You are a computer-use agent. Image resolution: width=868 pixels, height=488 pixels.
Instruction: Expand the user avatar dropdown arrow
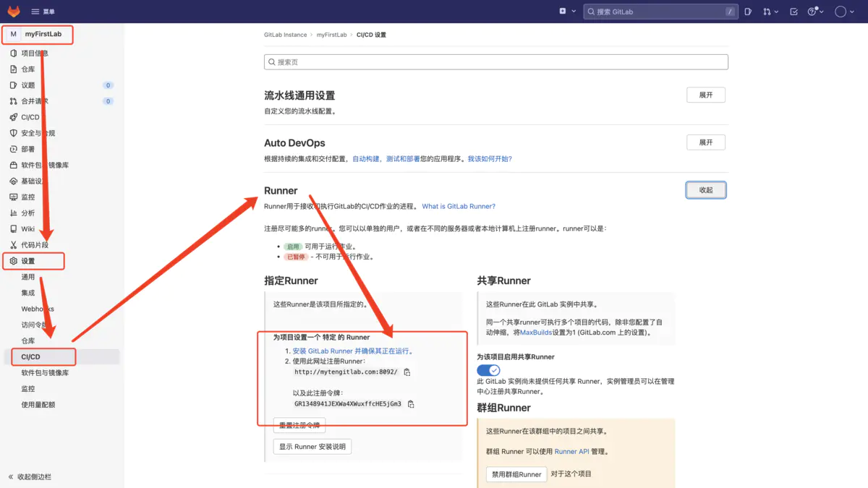click(854, 12)
